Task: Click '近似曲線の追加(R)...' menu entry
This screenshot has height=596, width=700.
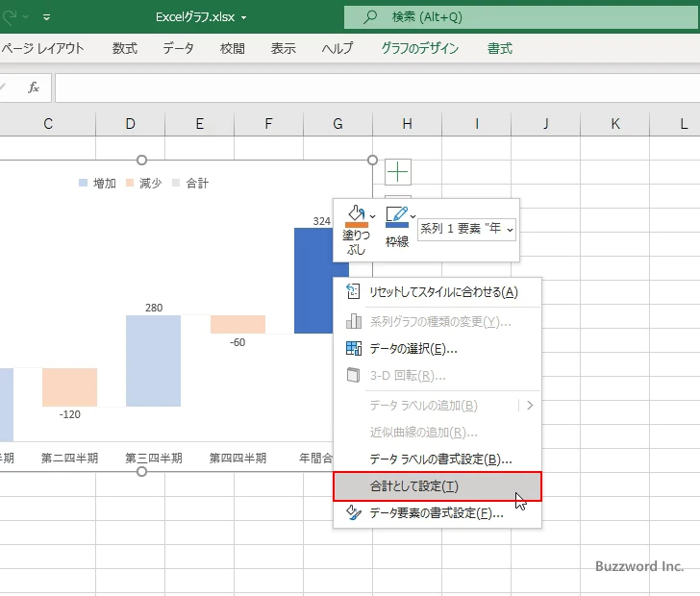Action: pos(437,433)
